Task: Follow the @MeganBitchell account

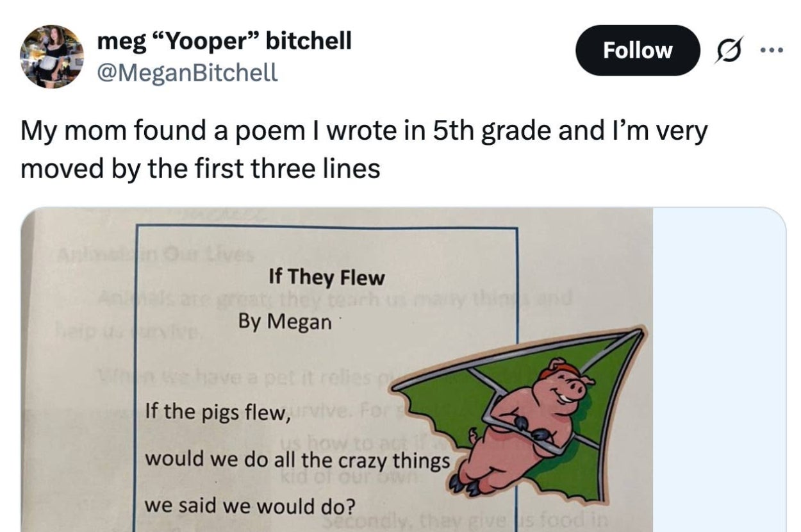Action: (x=638, y=51)
